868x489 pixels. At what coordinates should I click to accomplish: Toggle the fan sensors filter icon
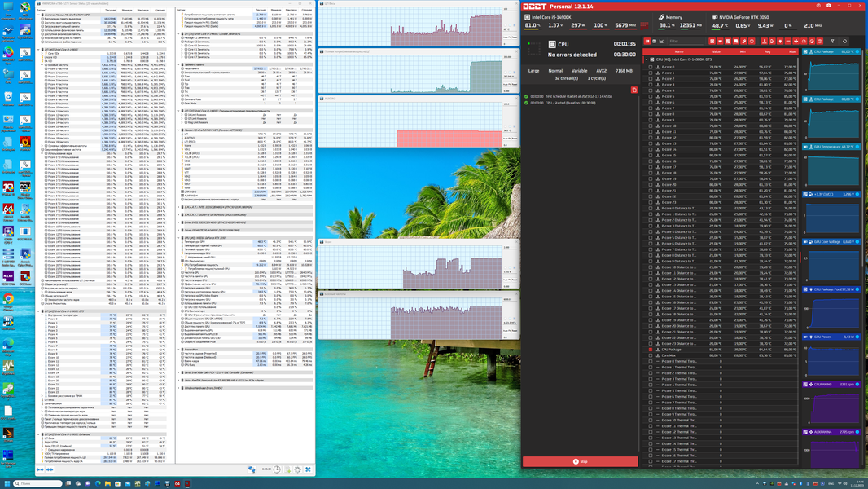[x=796, y=41]
